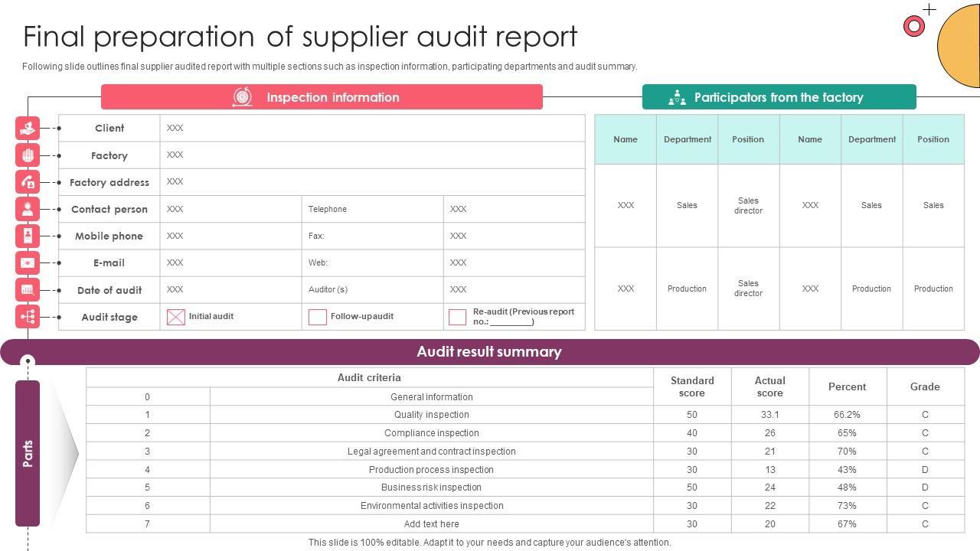Check the Follow-up audit checkbox
Screen dimensions: 980x551
point(318,317)
